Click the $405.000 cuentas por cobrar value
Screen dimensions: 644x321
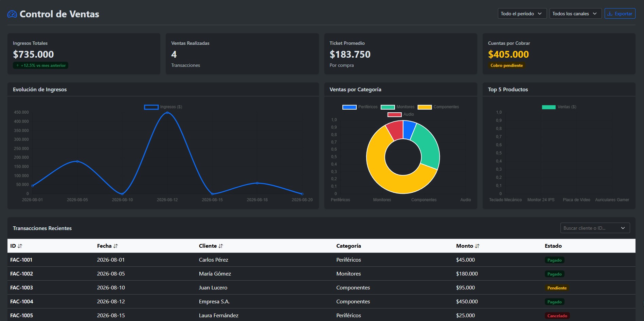tap(508, 54)
